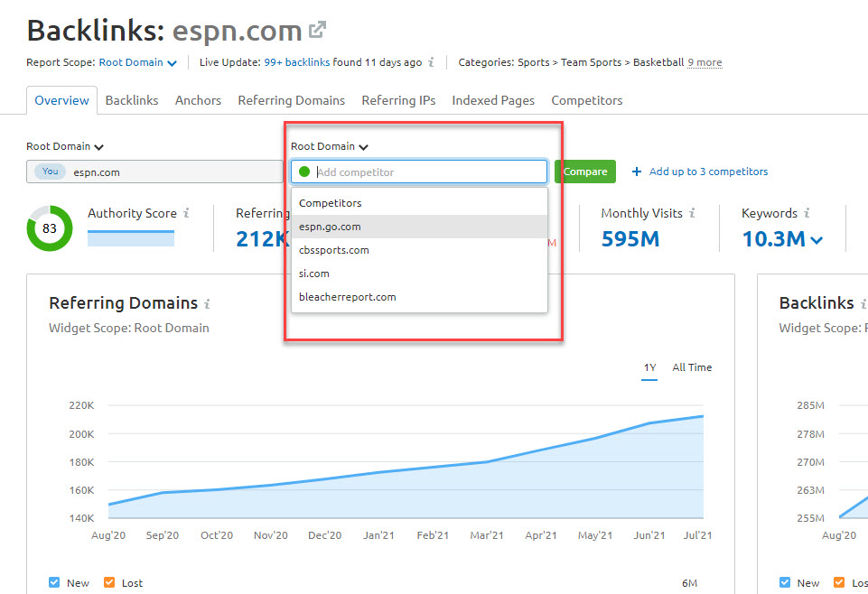Switch to the Anchors tab
868x594 pixels.
198,101
